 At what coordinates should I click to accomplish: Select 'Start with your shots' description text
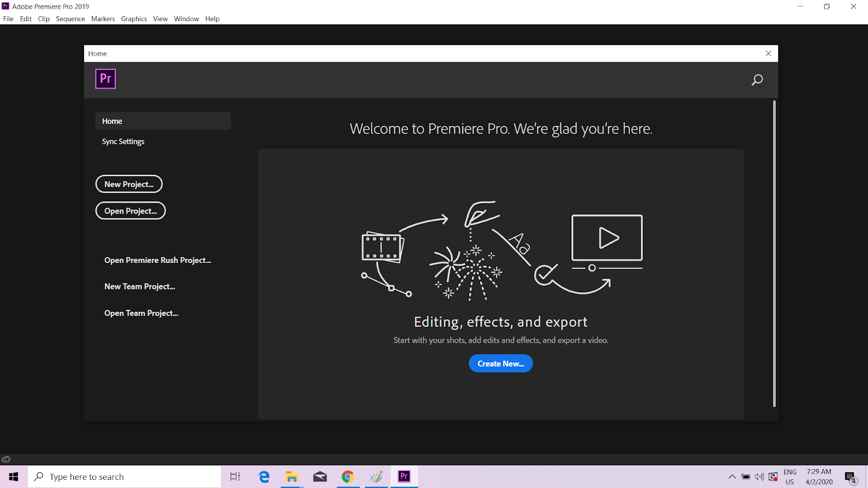[501, 340]
